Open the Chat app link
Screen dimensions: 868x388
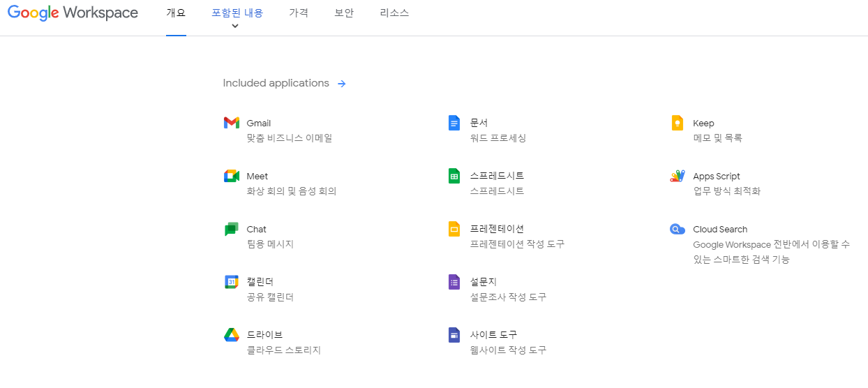tap(257, 229)
